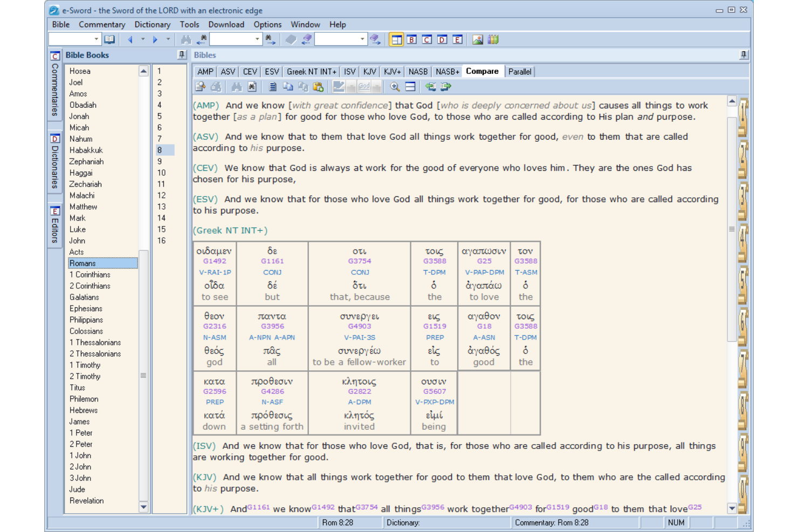The image size is (798, 532).
Task: Open the Bible search combo box dropdown
Action: [257, 39]
